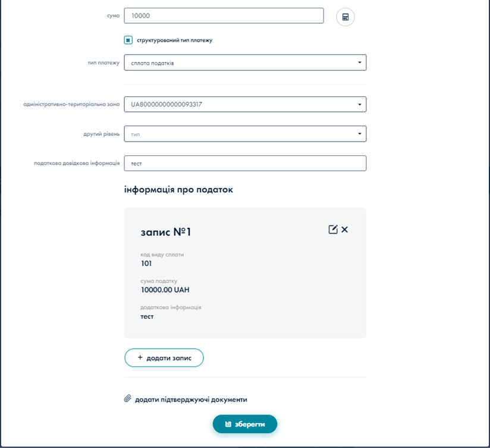Expand the адміністративно-територіальна зона dropdown
490x448 pixels.
pos(245,104)
